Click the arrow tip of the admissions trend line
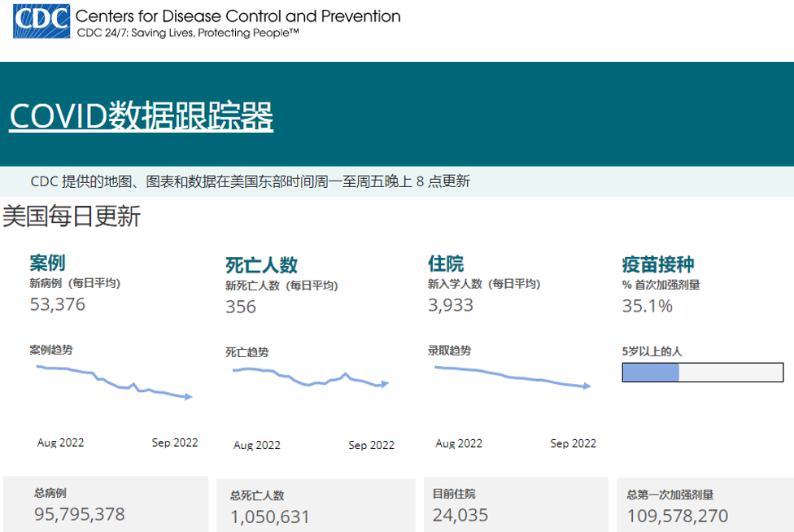 587,386
